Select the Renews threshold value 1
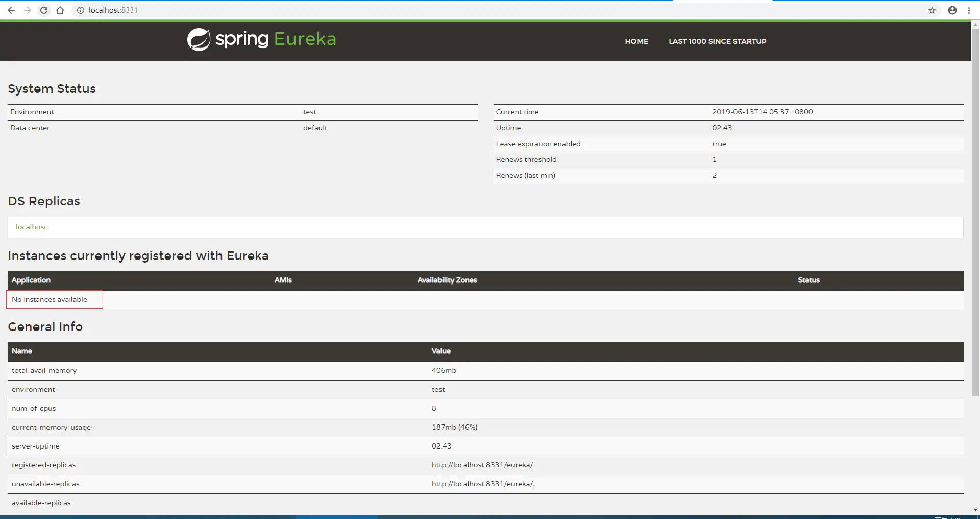The width and height of the screenshot is (980, 519). (715, 160)
